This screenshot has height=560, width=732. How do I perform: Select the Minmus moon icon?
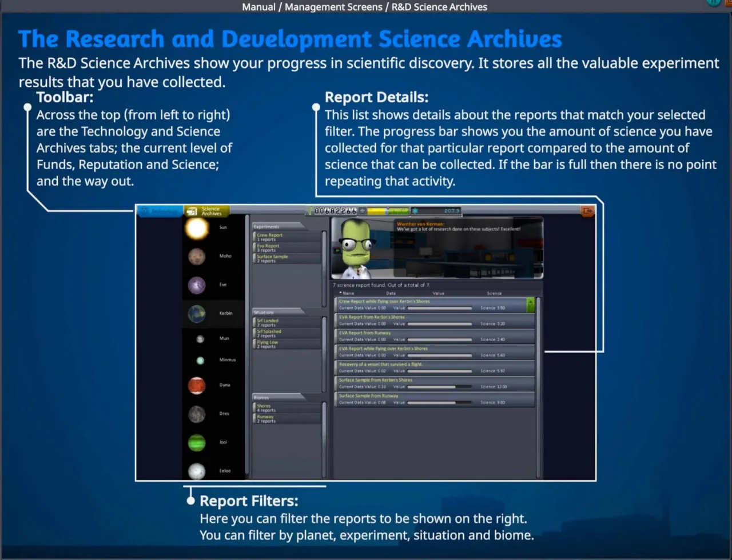pyautogui.click(x=200, y=361)
